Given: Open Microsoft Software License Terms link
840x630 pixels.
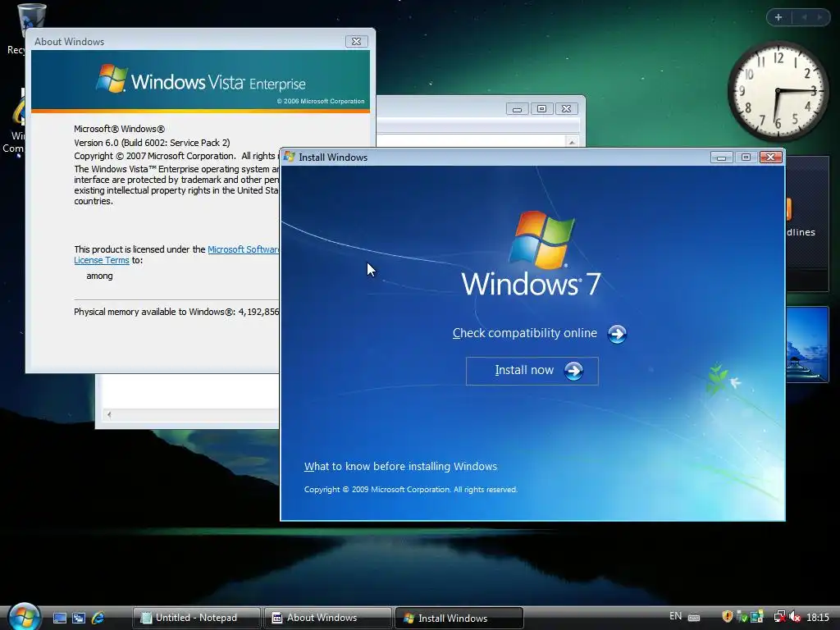Looking at the screenshot, I should tap(243, 249).
